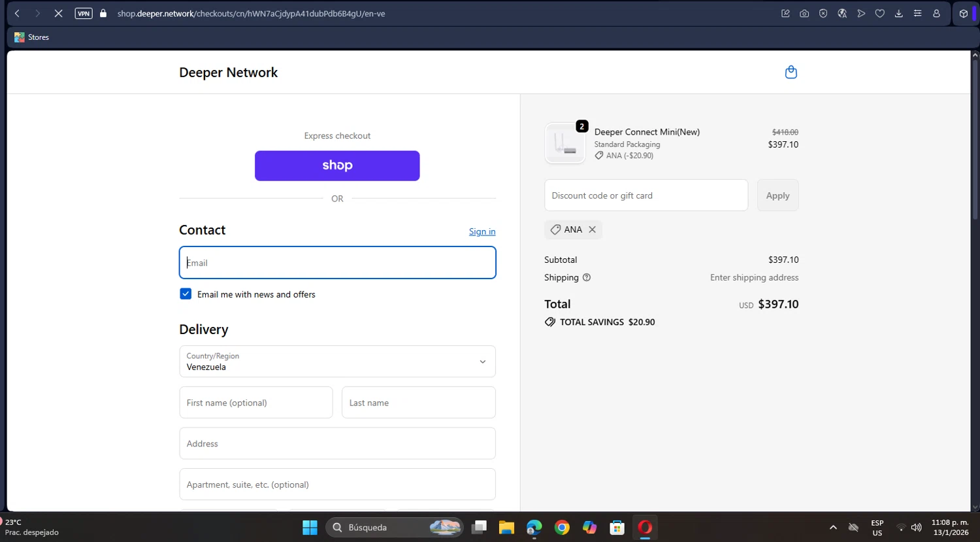
Task: Open the shopping bag cart icon
Action: [x=791, y=72]
